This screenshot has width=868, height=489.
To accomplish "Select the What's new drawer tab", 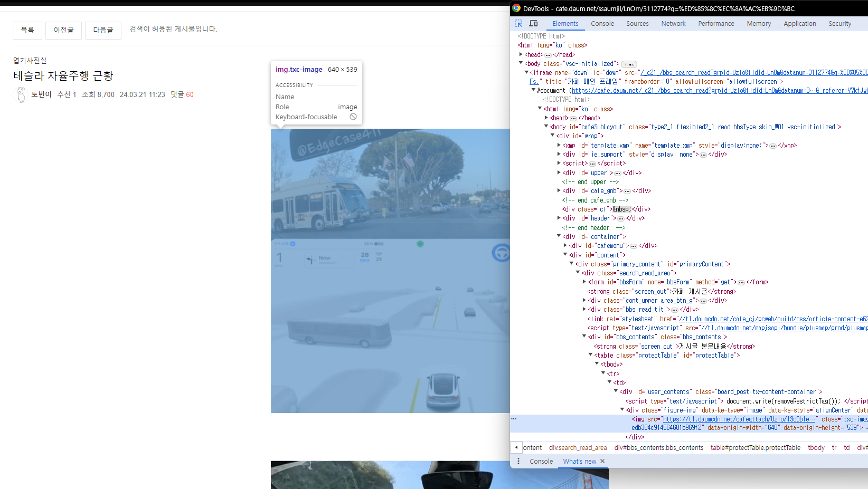I will click(x=579, y=461).
